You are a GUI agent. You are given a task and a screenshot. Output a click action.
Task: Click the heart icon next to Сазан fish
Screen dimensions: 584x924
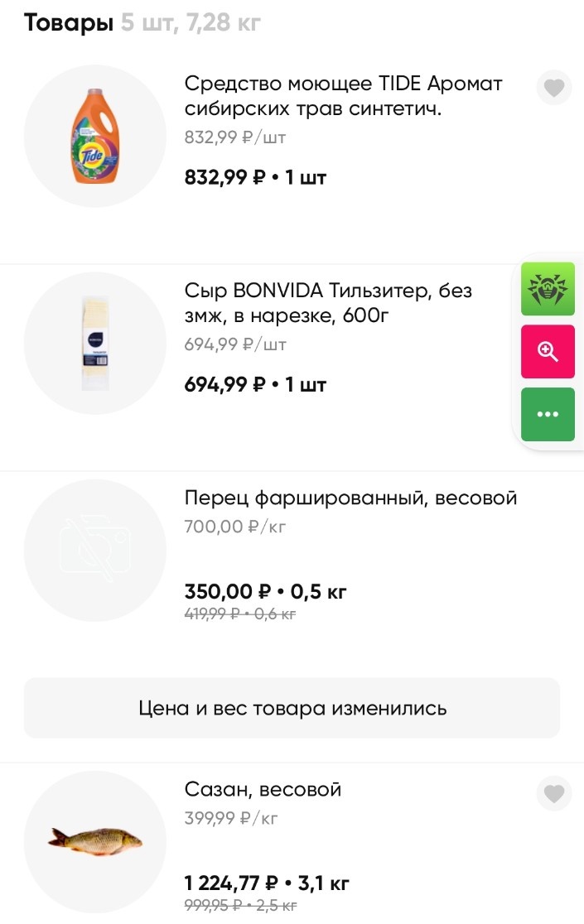[x=553, y=793]
